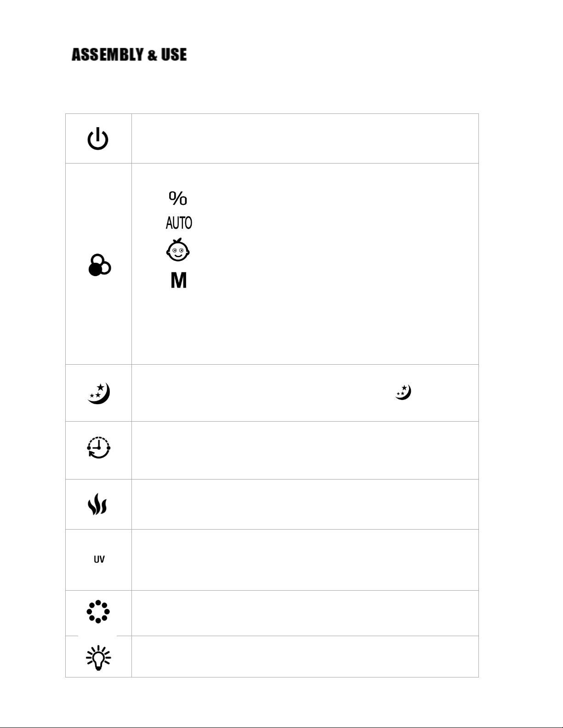Click the ring of dots icon
The height and width of the screenshot is (728, 563).
(98, 612)
